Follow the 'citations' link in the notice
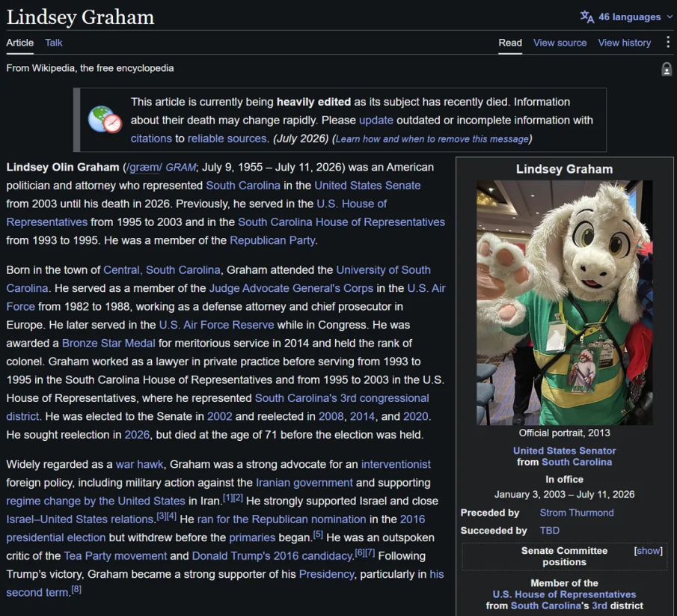 click(x=151, y=138)
